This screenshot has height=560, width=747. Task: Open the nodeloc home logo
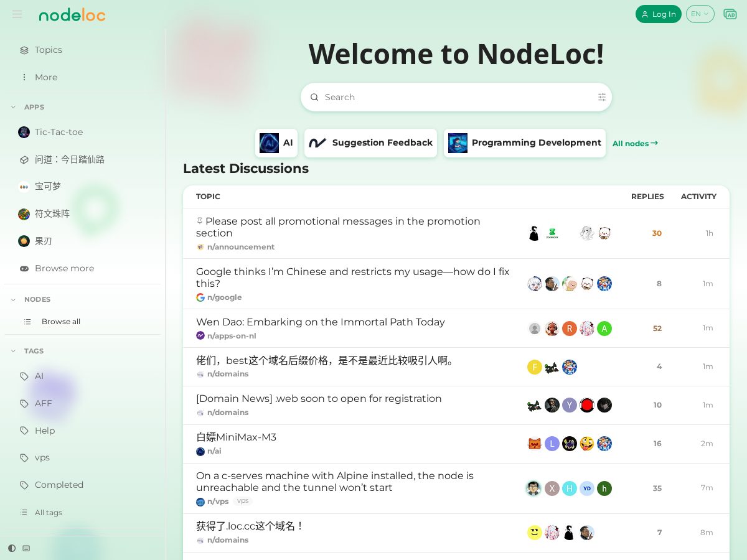[72, 14]
